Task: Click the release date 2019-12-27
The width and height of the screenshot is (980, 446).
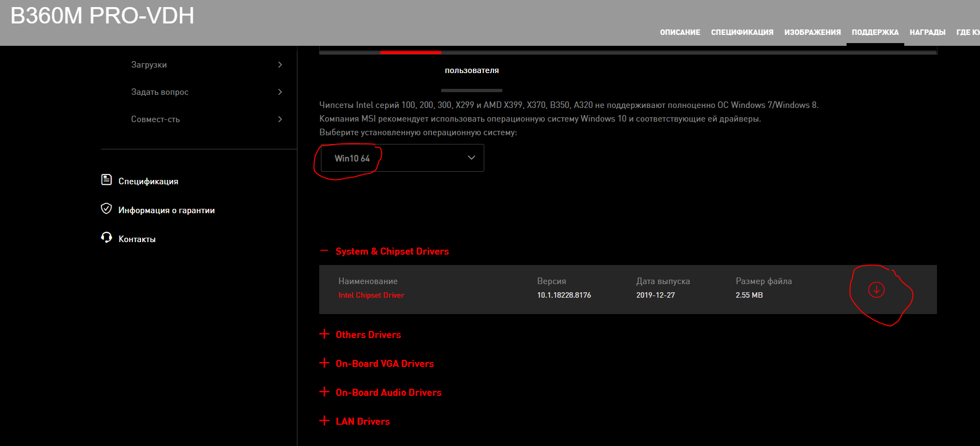Action: (655, 295)
